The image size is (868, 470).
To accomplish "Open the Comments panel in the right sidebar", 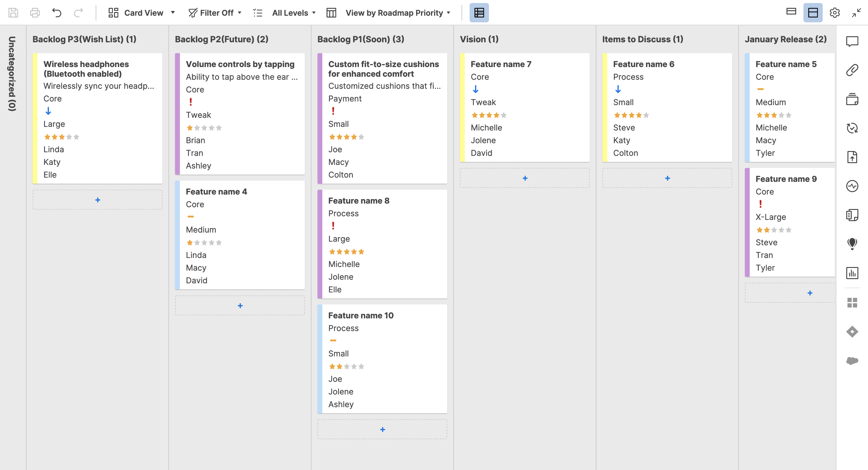I will tap(852, 41).
